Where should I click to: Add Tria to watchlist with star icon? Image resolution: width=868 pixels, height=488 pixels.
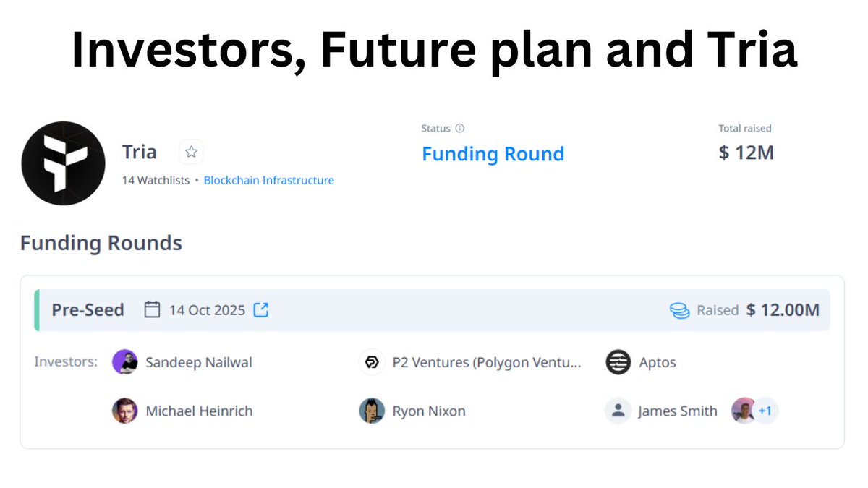point(191,152)
